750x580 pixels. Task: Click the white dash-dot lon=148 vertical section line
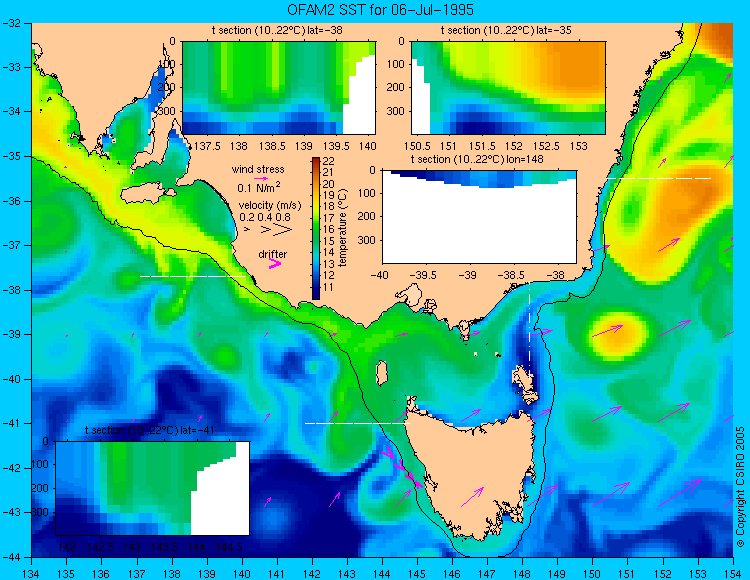point(529,329)
